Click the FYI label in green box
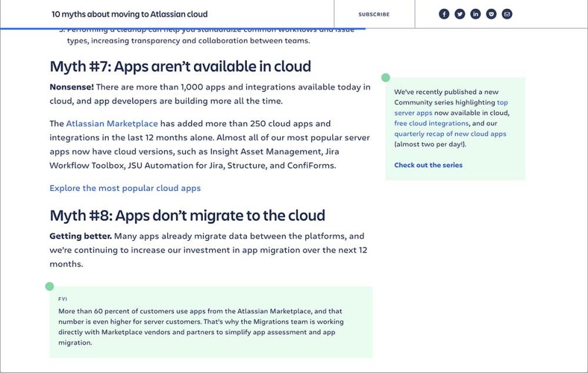 63,299
